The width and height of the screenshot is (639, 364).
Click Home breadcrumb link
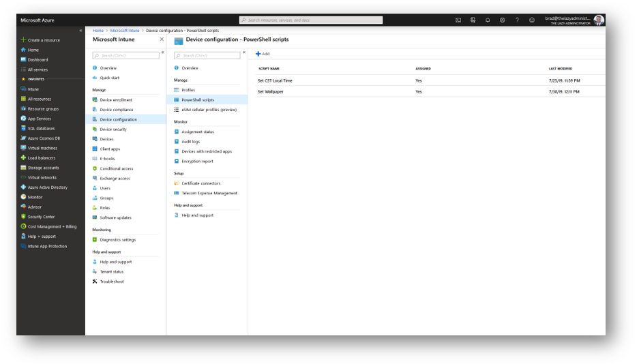coord(98,31)
